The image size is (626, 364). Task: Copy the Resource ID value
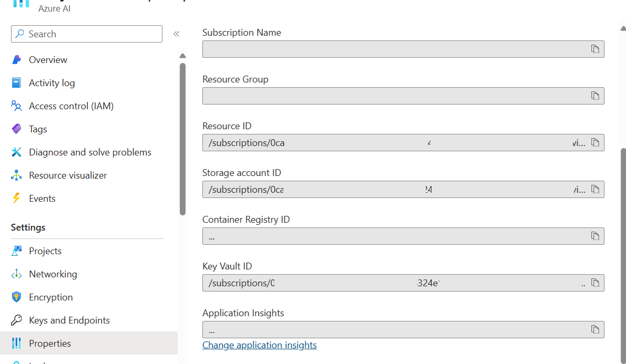click(x=595, y=142)
